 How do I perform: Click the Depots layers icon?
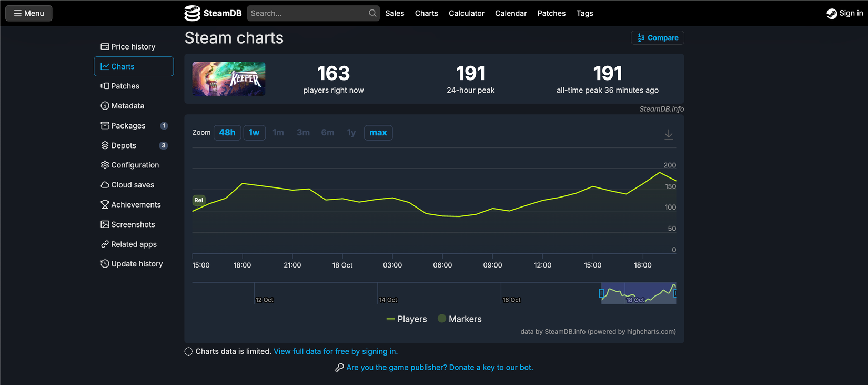pyautogui.click(x=105, y=145)
